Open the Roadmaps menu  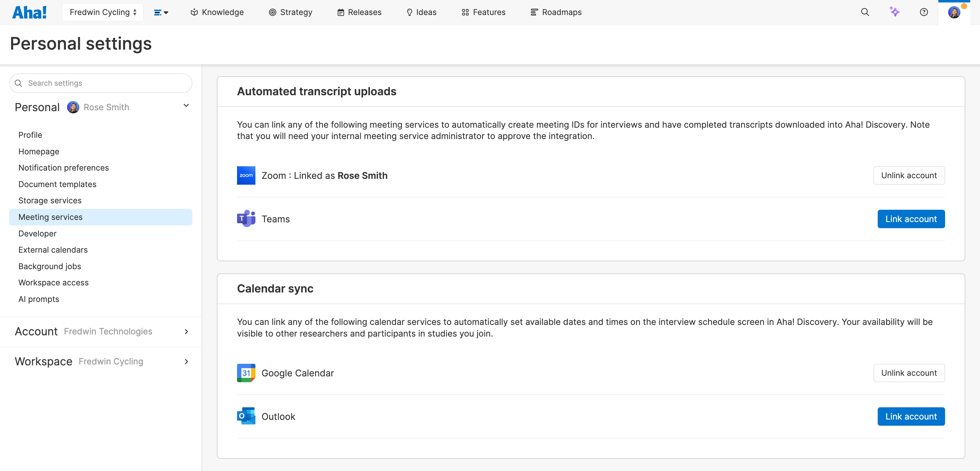(x=556, y=12)
